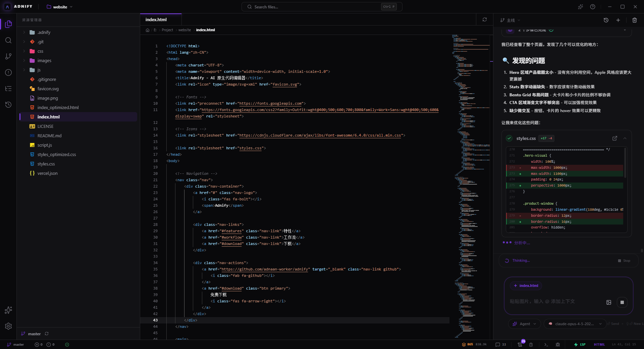Stop generation with the square button
The height and width of the screenshot is (349, 644).
[622, 302]
